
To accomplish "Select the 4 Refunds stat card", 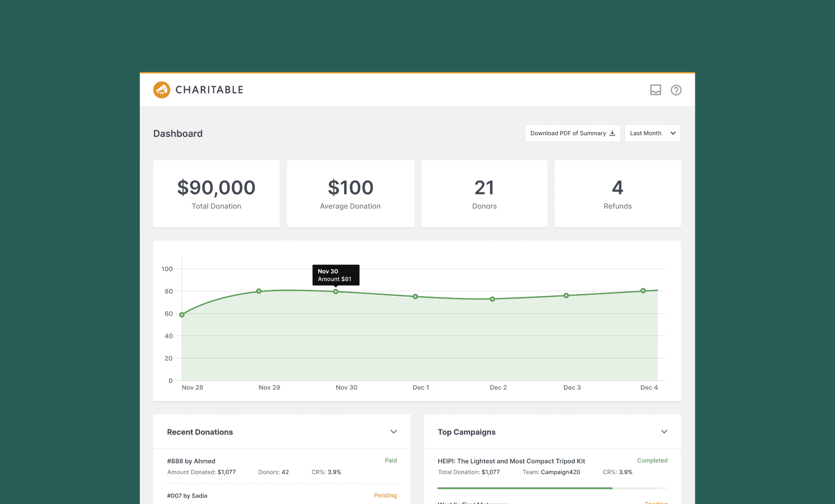I will [x=618, y=194].
